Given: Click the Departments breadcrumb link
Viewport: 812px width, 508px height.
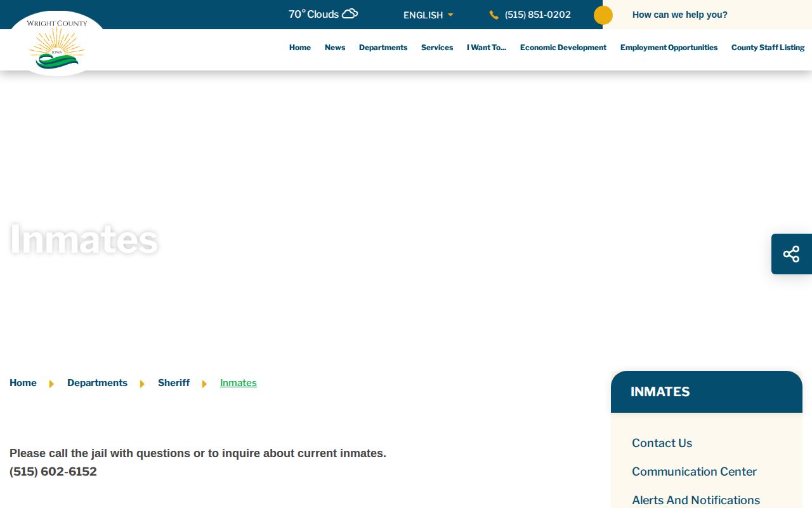Looking at the screenshot, I should click(97, 383).
